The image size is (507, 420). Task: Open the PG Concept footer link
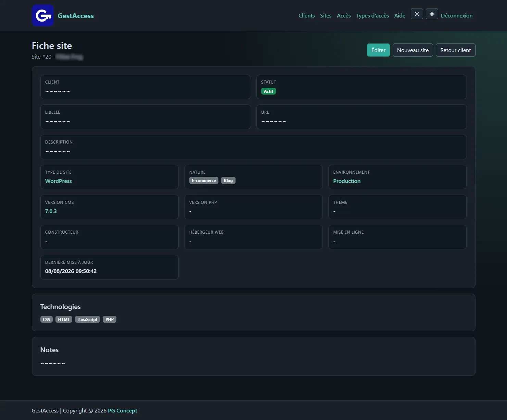[x=123, y=410]
